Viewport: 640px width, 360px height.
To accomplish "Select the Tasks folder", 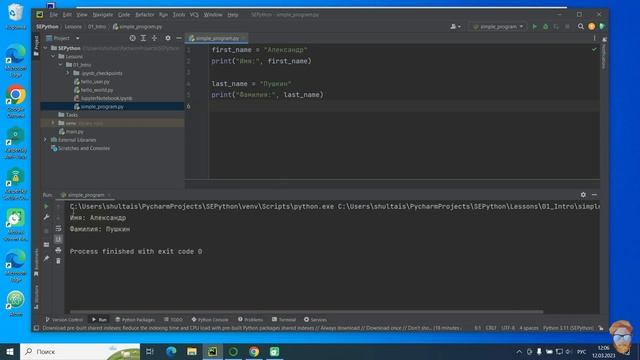I will (x=71, y=115).
